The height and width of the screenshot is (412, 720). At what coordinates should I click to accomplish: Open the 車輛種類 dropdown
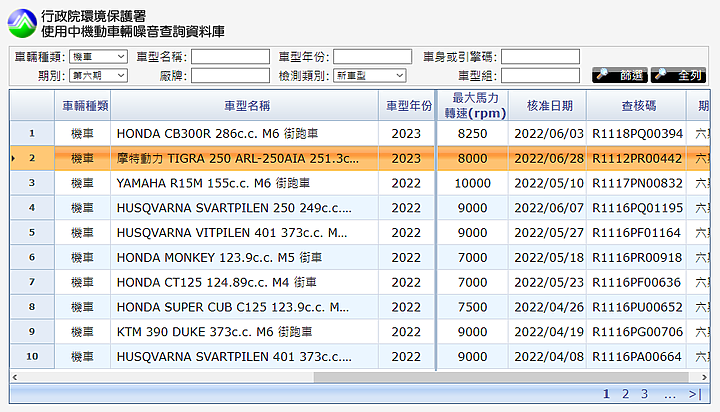[x=98, y=56]
